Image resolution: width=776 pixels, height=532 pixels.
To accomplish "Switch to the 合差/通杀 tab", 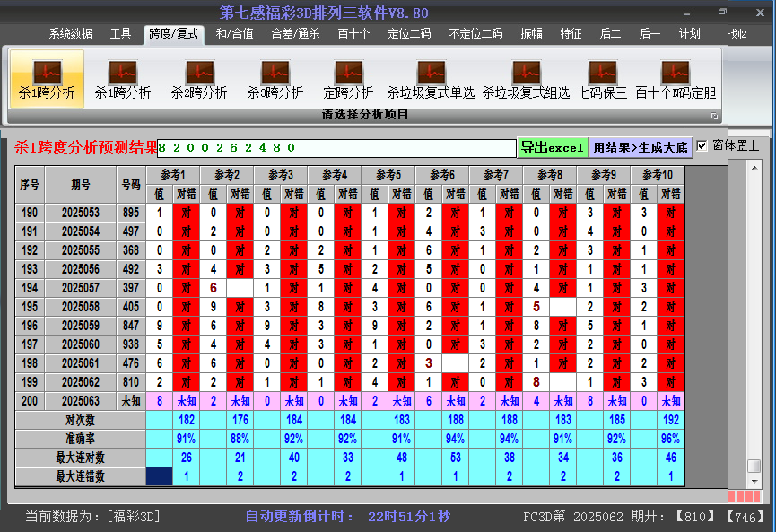I will point(295,34).
